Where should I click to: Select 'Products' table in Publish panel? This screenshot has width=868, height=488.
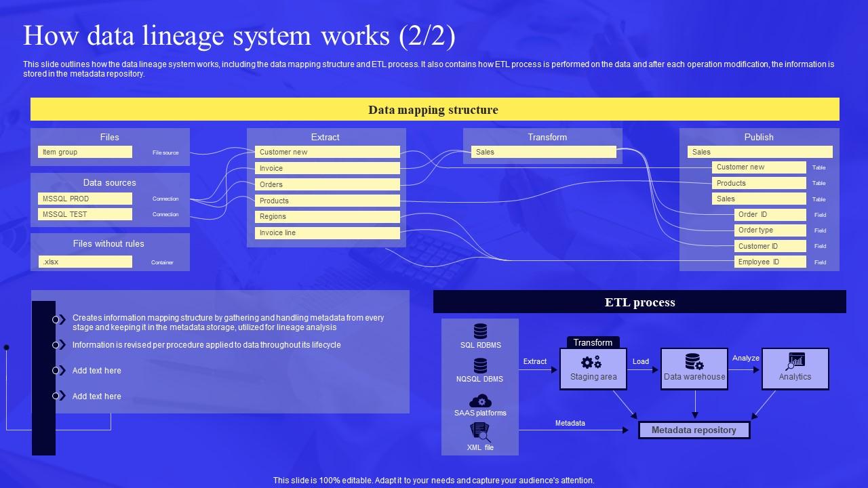click(759, 183)
